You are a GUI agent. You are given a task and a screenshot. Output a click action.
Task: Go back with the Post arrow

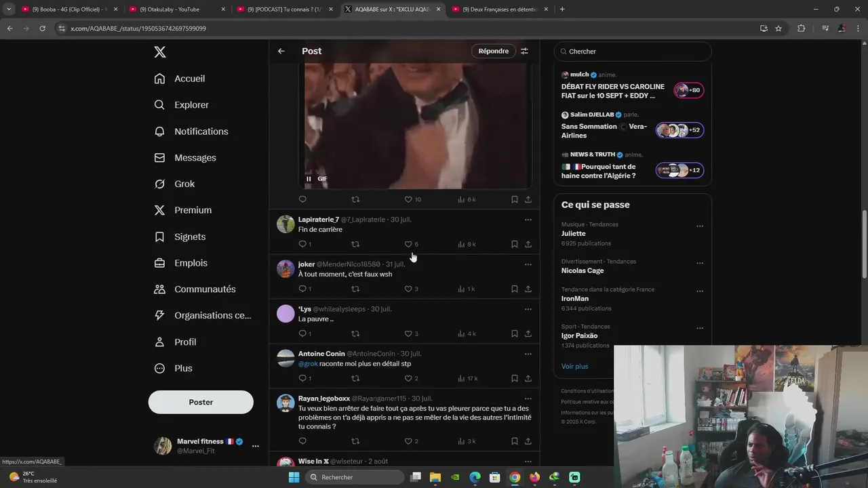point(281,51)
